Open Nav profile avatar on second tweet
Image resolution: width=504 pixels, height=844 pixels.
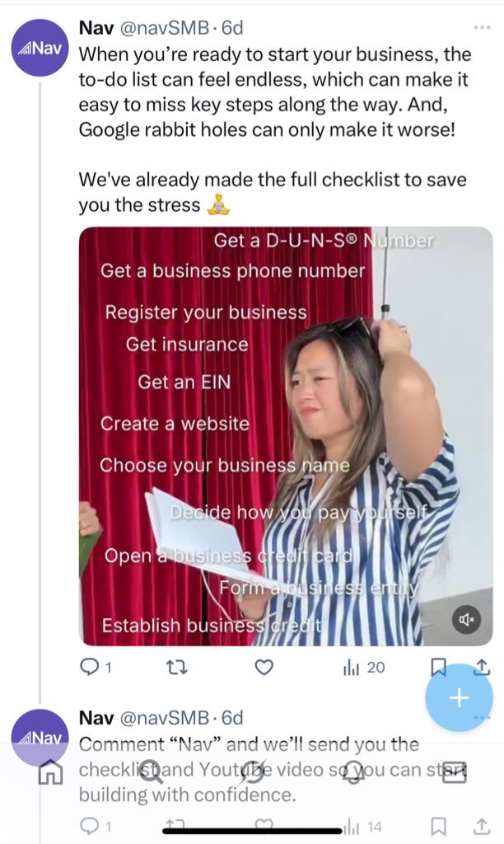point(40,738)
